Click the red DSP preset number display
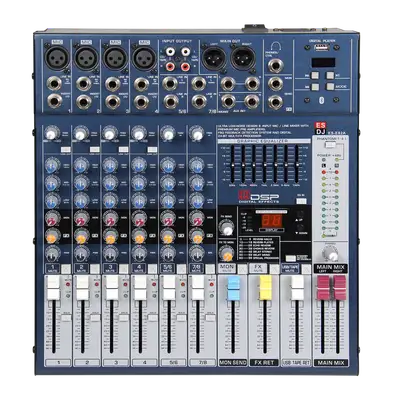The image size is (400, 400). click(272, 220)
